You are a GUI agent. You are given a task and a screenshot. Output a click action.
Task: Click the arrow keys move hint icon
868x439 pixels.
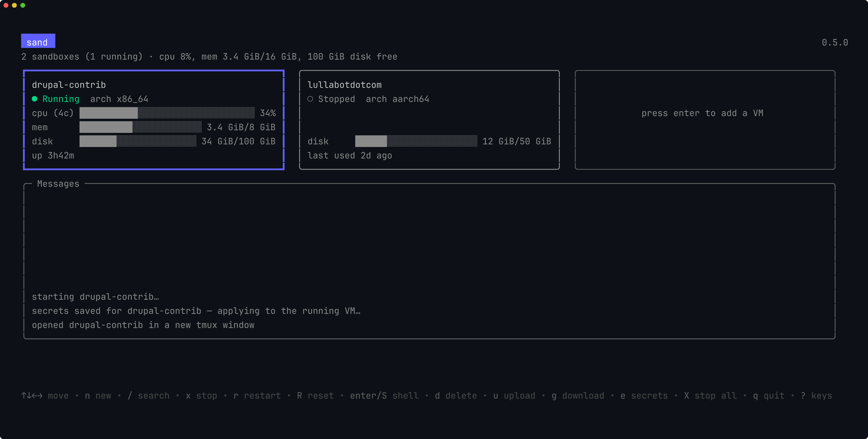[x=32, y=396]
